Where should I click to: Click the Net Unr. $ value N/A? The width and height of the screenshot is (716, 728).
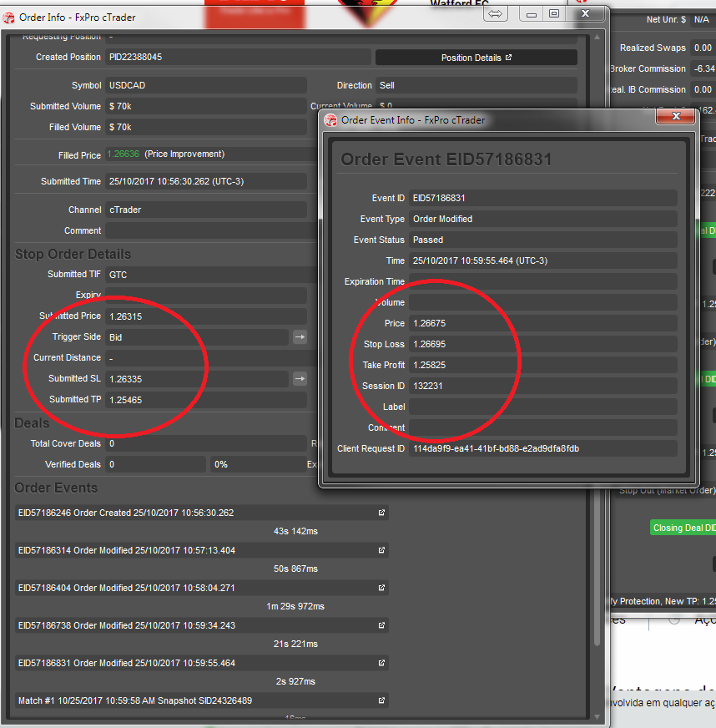pyautogui.click(x=702, y=19)
